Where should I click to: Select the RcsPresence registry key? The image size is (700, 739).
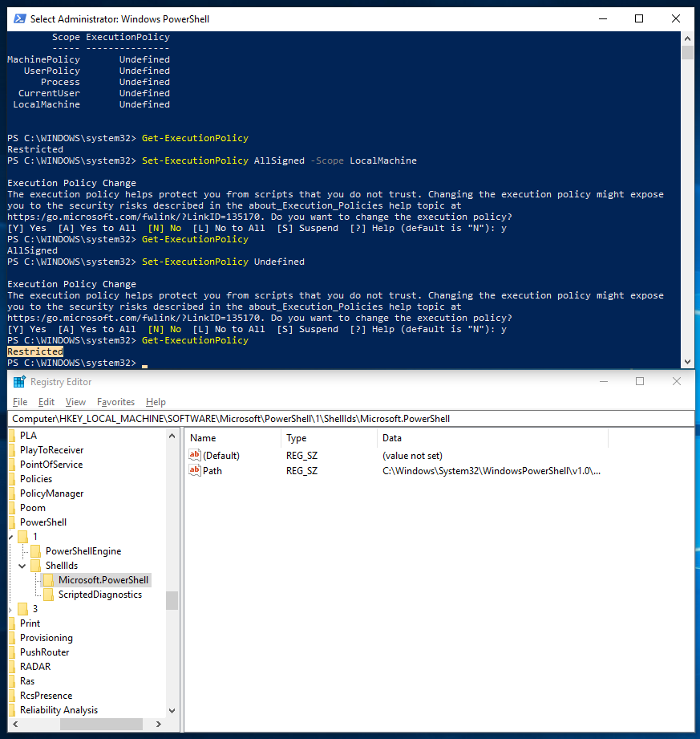(45, 695)
